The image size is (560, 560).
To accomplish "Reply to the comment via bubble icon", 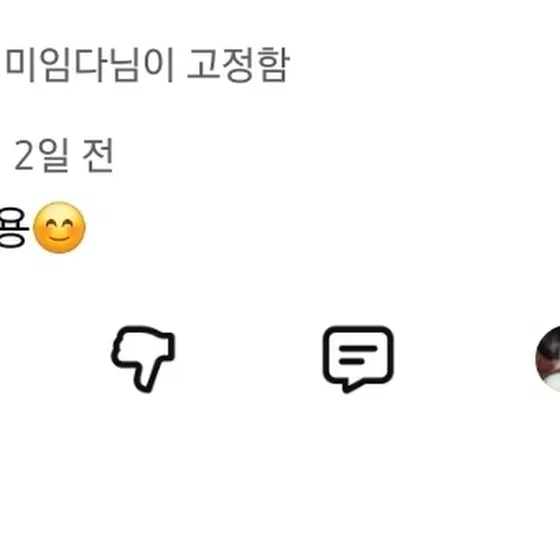I will [x=358, y=359].
